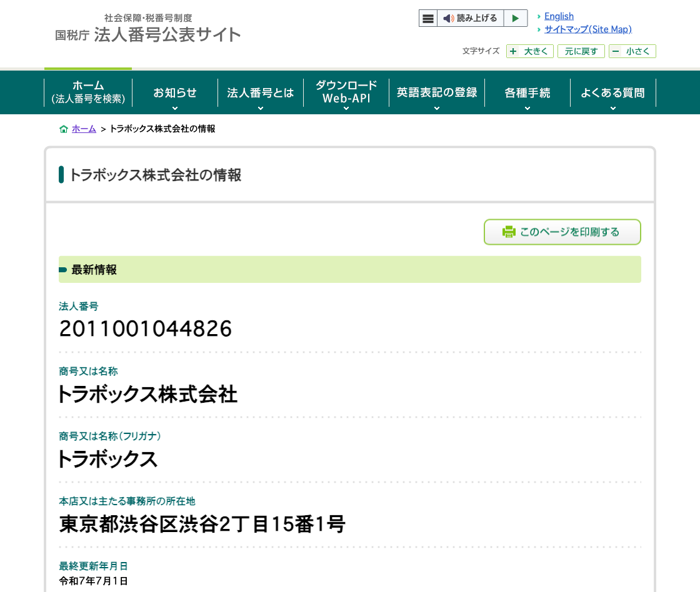Increase text size with 大きく button
The width and height of the screenshot is (700, 592).
tap(530, 51)
